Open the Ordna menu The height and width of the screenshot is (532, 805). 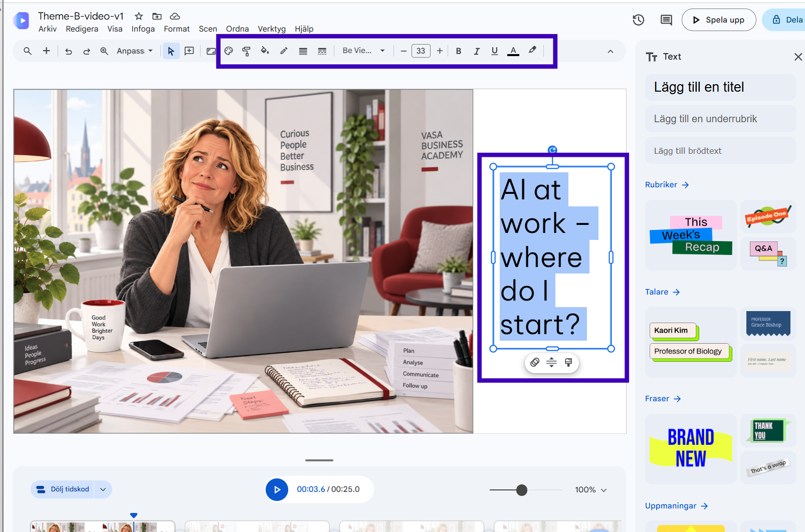pos(238,29)
